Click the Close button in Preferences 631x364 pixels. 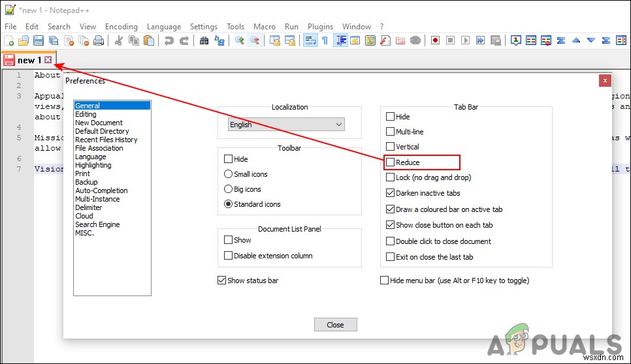[x=335, y=325]
